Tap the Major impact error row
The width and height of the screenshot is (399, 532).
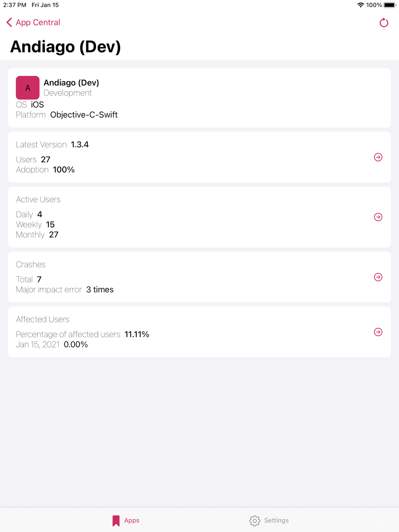[65, 290]
